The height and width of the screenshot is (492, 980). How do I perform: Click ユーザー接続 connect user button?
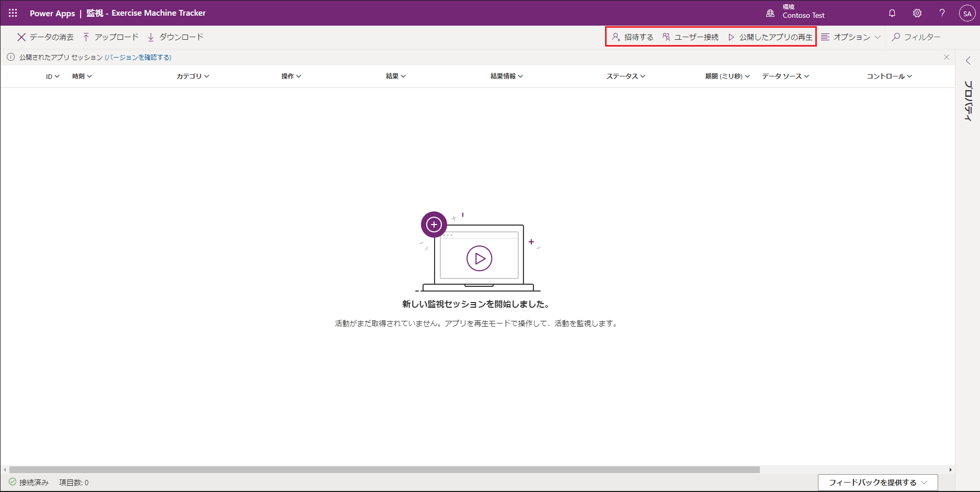click(690, 37)
